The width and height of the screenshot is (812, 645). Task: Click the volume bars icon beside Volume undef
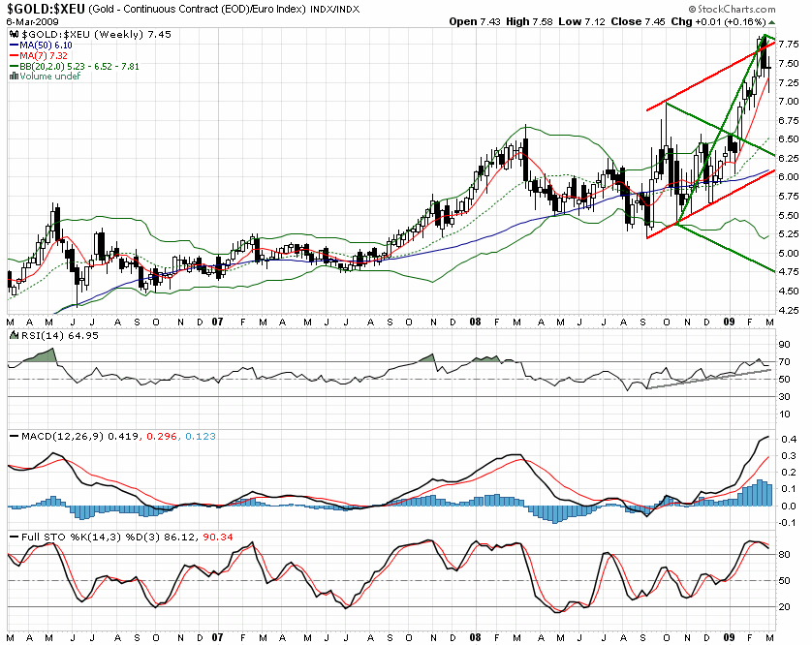tap(14, 77)
